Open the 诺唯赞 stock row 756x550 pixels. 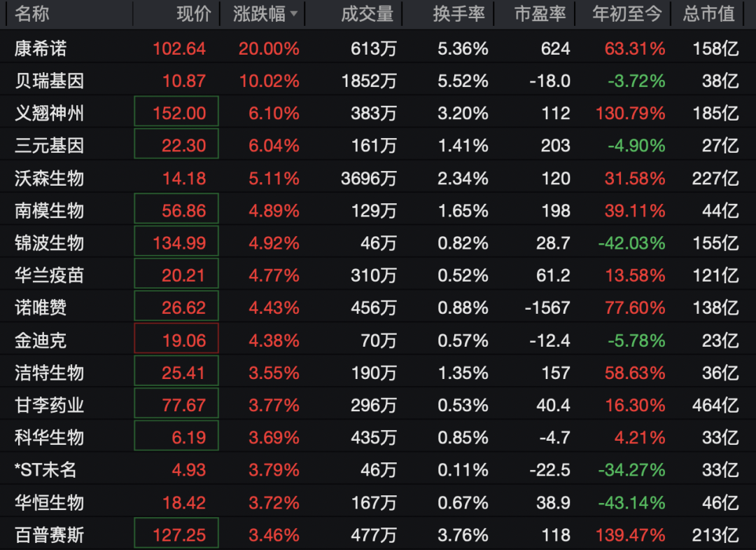pos(378,308)
